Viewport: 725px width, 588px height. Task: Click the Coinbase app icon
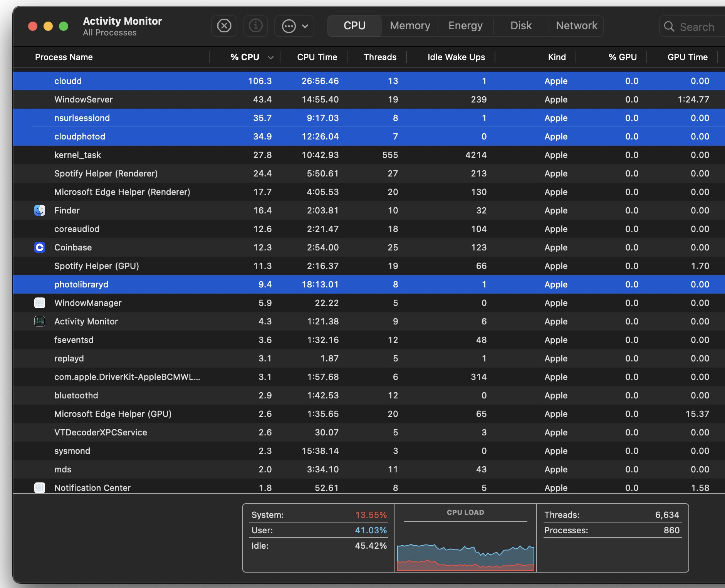click(x=40, y=247)
